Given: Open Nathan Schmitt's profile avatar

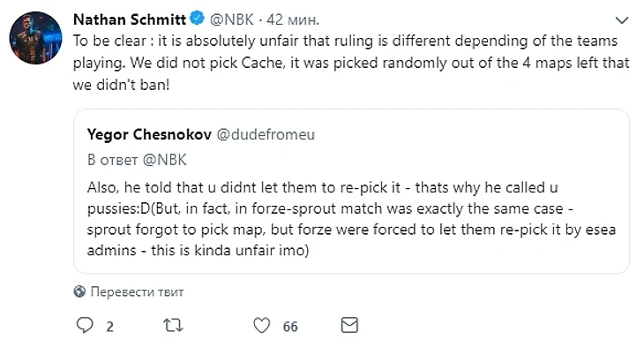Looking at the screenshot, I should (x=36, y=38).
